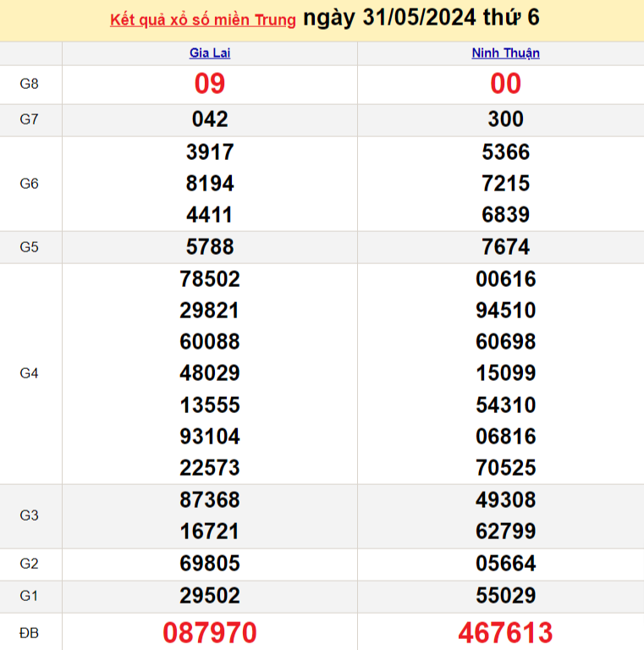Select Gia Lai G7 number 042

click(x=210, y=119)
